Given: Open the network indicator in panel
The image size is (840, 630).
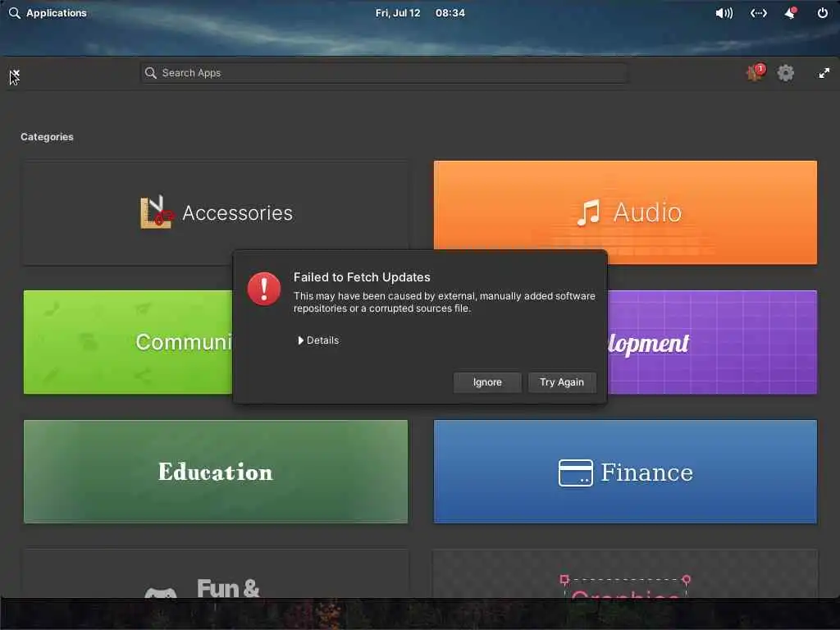Looking at the screenshot, I should click(x=758, y=13).
